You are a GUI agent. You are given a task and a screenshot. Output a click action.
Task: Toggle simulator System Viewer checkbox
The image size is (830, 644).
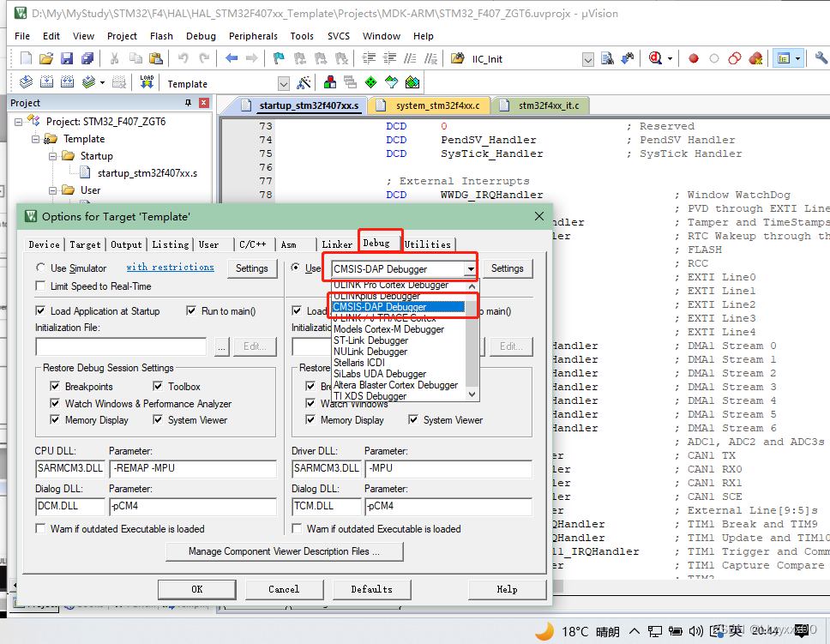(158, 420)
